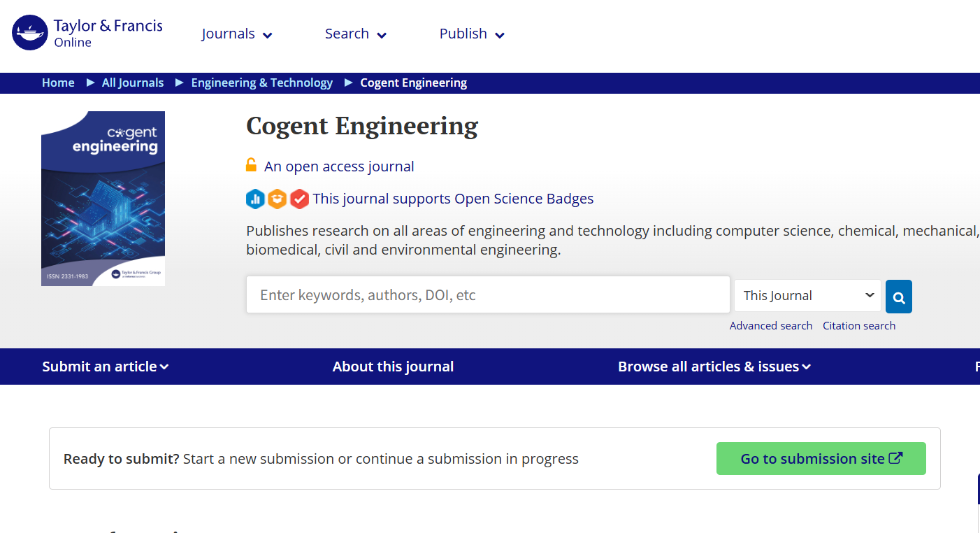Open the Cogent Engineering cover thumbnail
This screenshot has width=980, height=533.
tap(103, 199)
